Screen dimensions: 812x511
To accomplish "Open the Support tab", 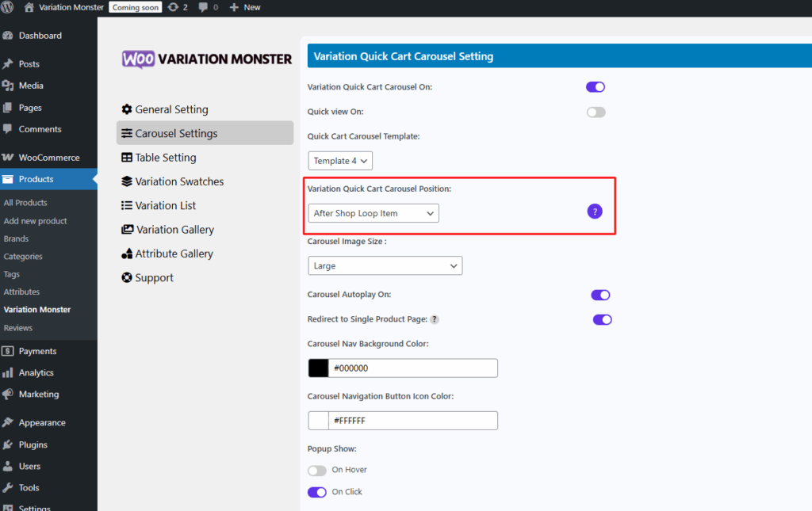I will [205, 278].
